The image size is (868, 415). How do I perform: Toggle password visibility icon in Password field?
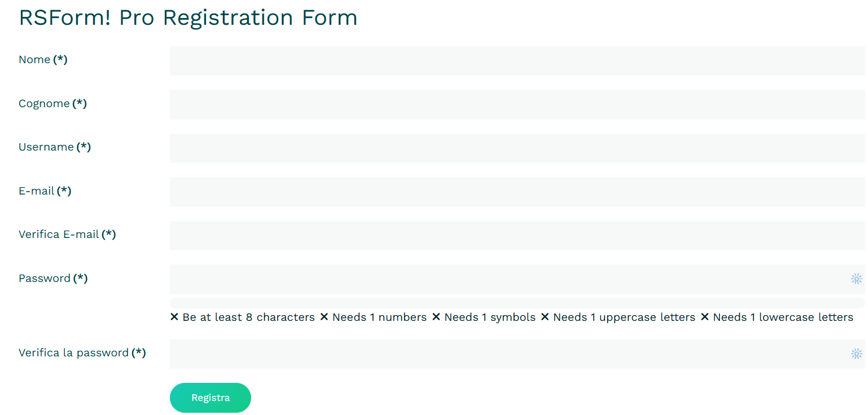click(x=856, y=279)
